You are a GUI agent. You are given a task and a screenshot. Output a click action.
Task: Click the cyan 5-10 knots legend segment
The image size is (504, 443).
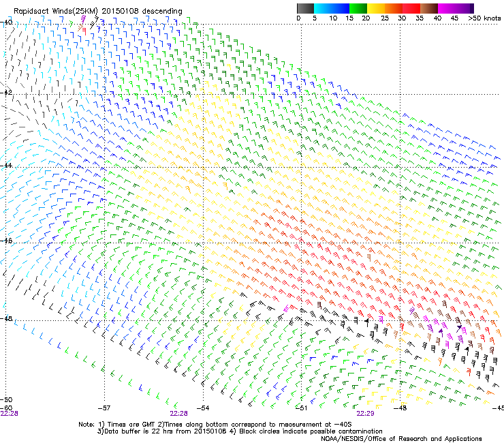(323, 8)
